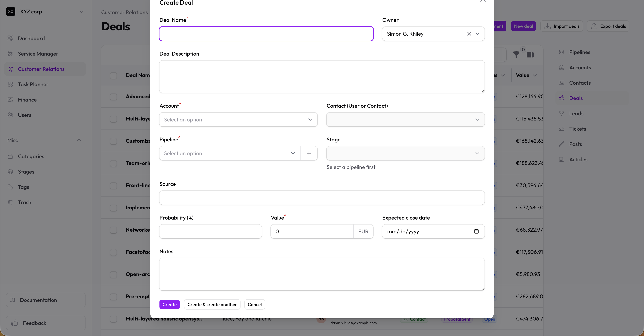Viewport: 644px width, 336px height.
Task: Open the Owner dropdown arrow
Action: point(477,34)
